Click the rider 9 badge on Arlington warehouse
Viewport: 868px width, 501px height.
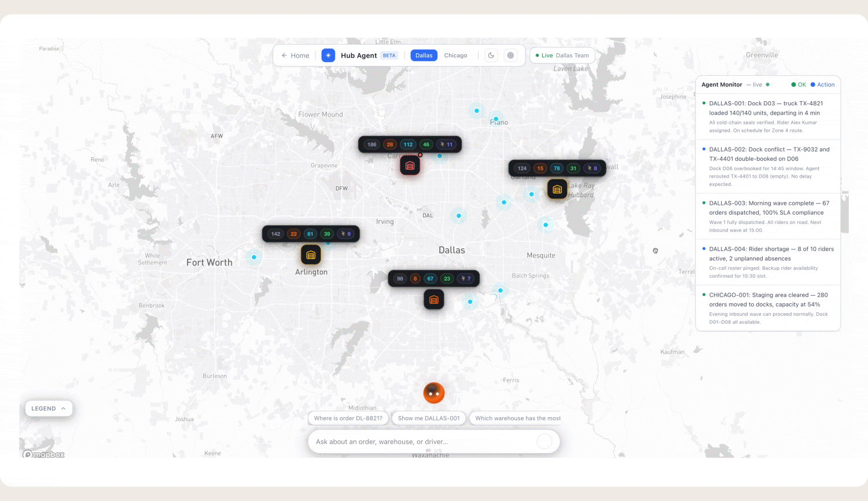pos(346,234)
